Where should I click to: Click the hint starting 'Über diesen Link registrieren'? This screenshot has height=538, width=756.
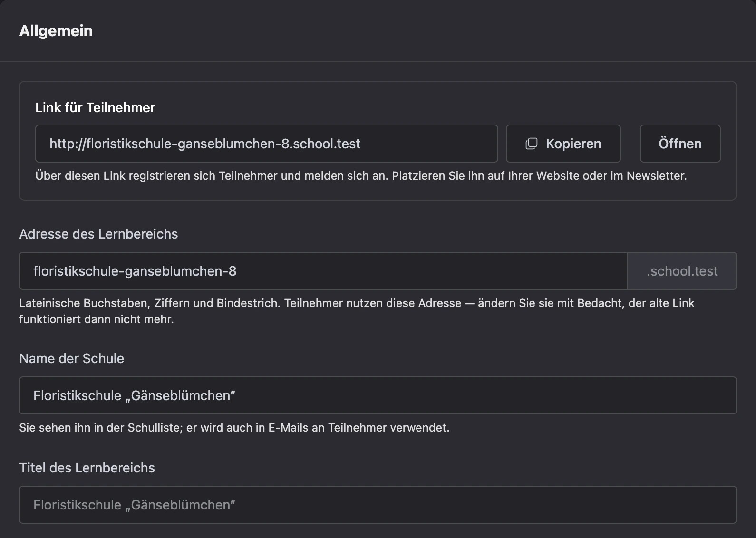(361, 176)
